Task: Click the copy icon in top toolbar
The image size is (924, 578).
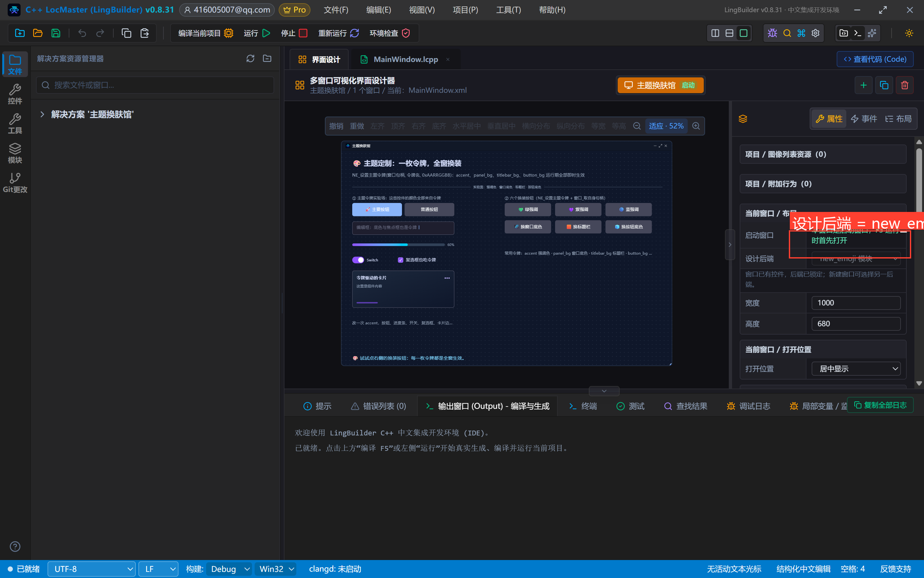Action: (x=126, y=33)
